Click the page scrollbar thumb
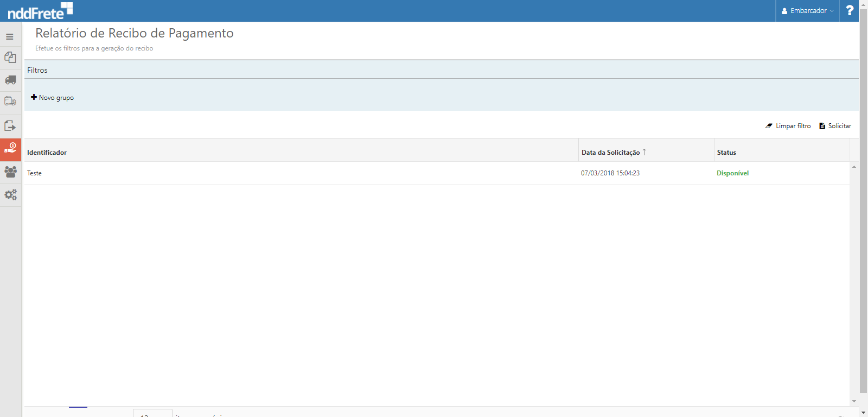The width and height of the screenshot is (868, 417). point(863,201)
